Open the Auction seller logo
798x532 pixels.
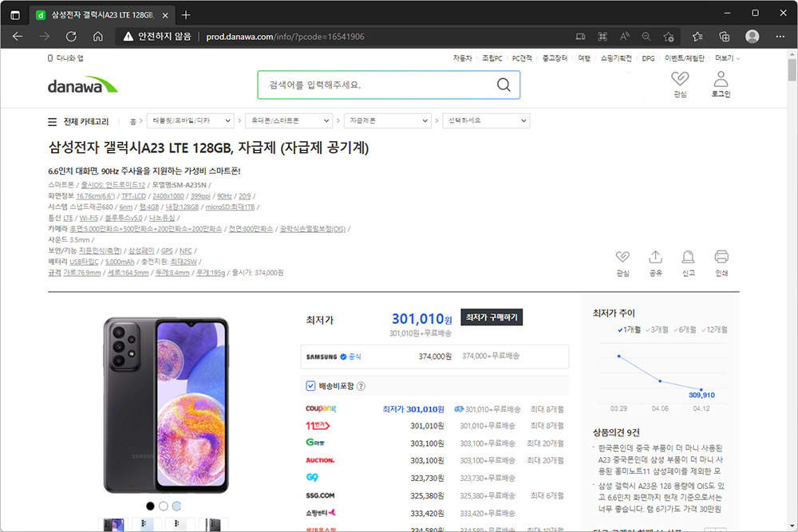[x=320, y=460]
